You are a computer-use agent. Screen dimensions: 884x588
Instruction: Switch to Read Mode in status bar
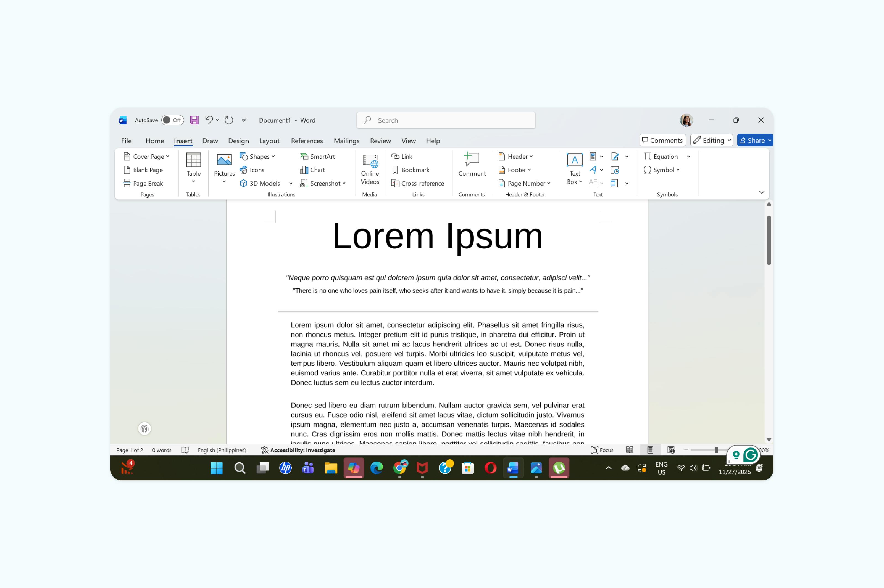pos(630,450)
